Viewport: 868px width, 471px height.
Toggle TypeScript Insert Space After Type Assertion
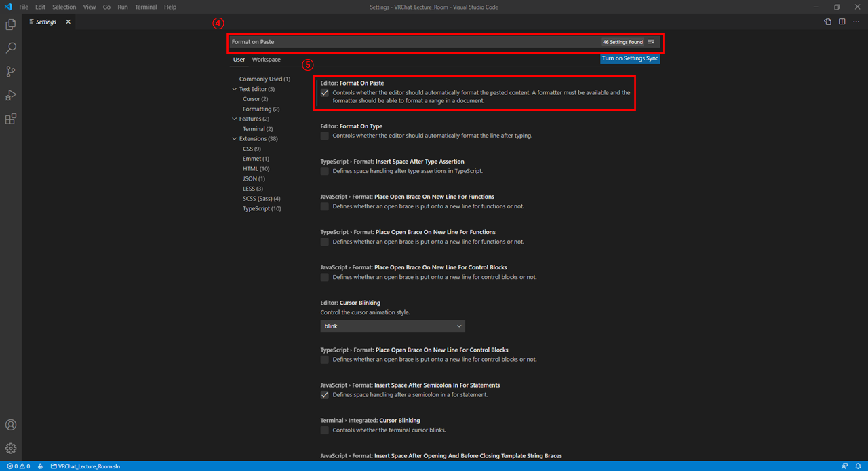coord(325,171)
